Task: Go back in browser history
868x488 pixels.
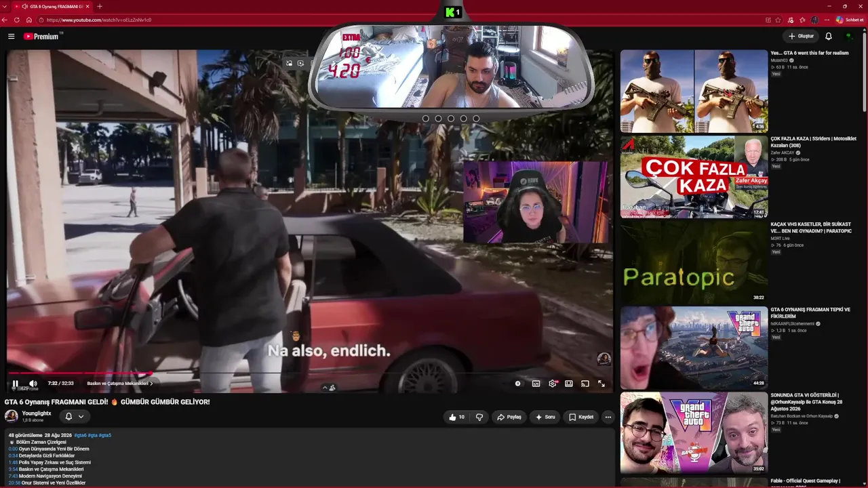Action: coord(5,20)
